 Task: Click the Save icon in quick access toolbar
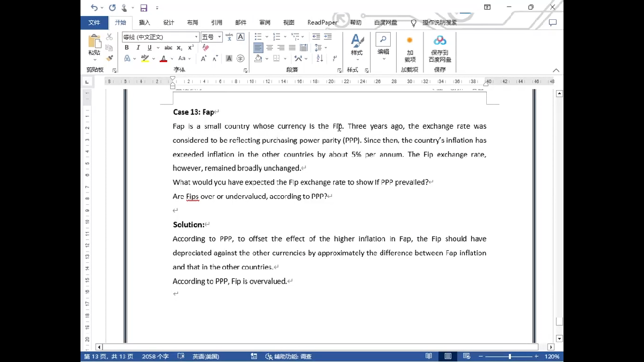click(143, 8)
